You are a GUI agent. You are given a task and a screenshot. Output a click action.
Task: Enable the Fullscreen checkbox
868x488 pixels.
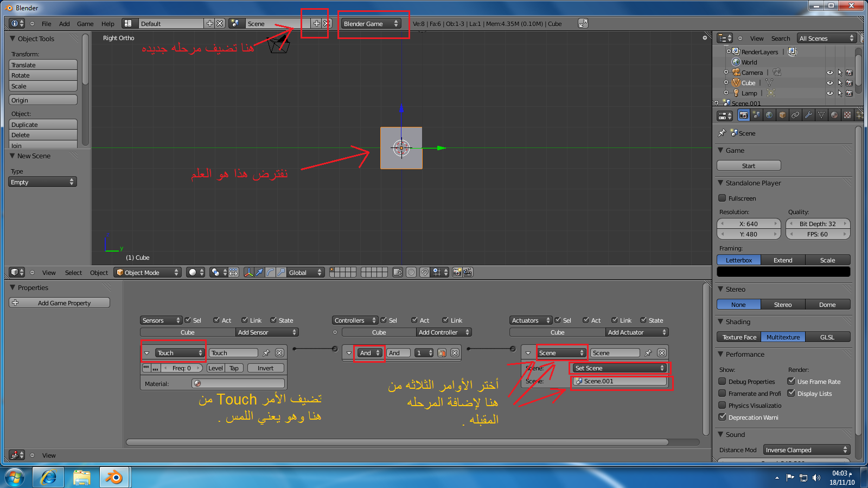click(x=722, y=198)
